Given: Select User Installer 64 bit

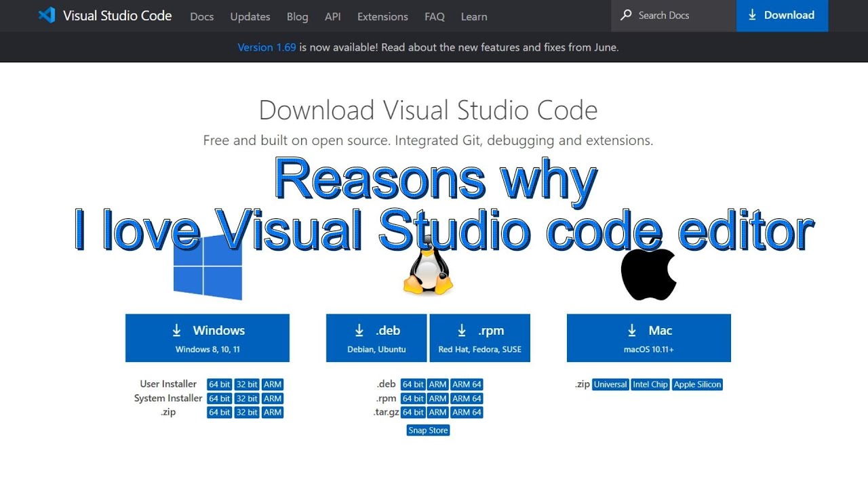Looking at the screenshot, I should click(220, 384).
